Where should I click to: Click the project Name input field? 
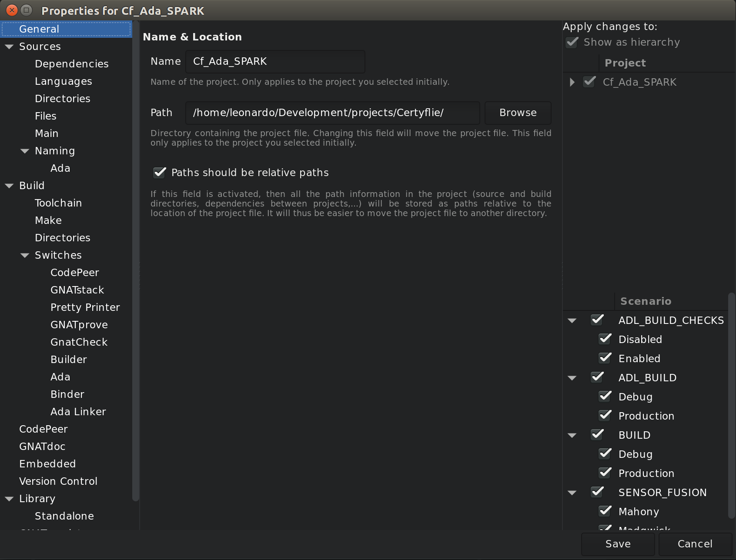point(275,61)
